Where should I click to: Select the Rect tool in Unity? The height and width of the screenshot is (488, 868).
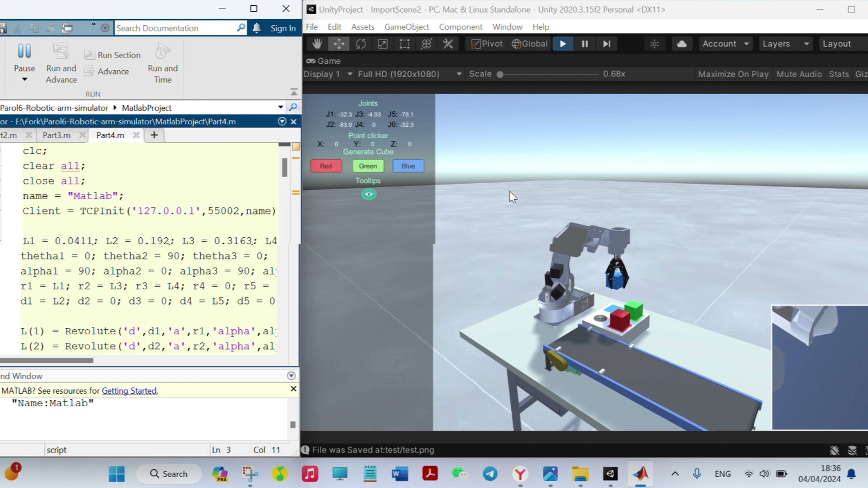coord(404,44)
